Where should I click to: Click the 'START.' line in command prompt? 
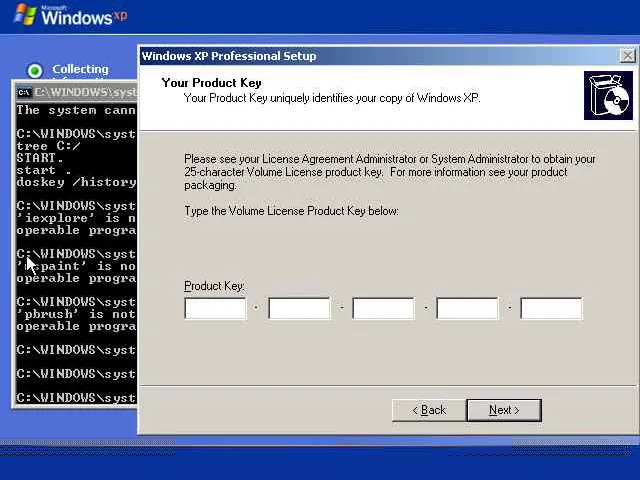[40, 158]
